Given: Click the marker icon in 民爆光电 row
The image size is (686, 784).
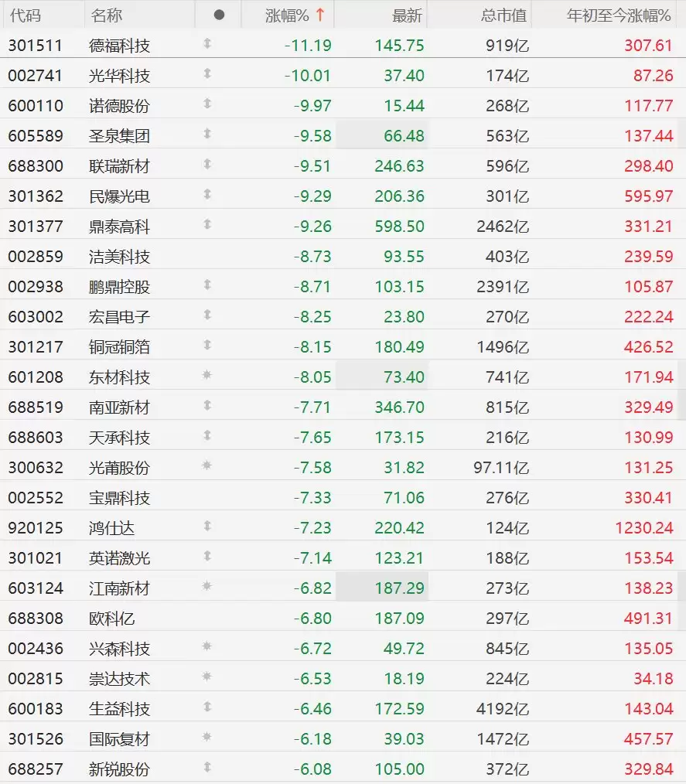Looking at the screenshot, I should pyautogui.click(x=207, y=195).
